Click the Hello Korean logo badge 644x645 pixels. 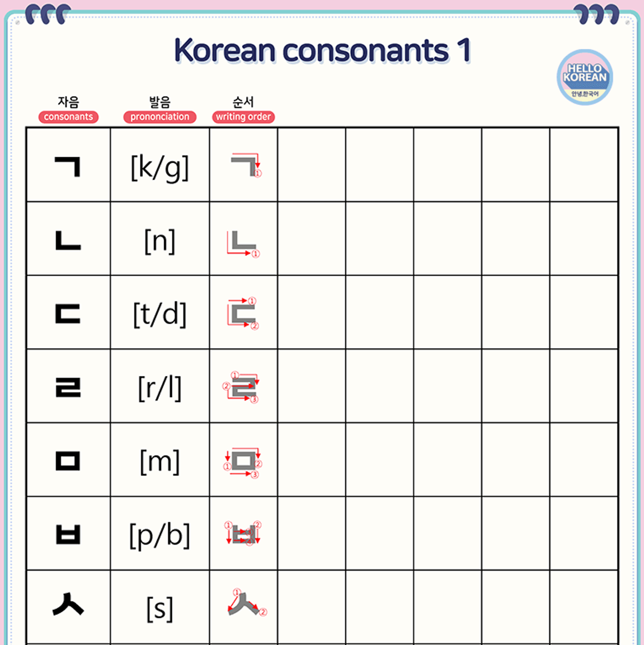tap(584, 77)
